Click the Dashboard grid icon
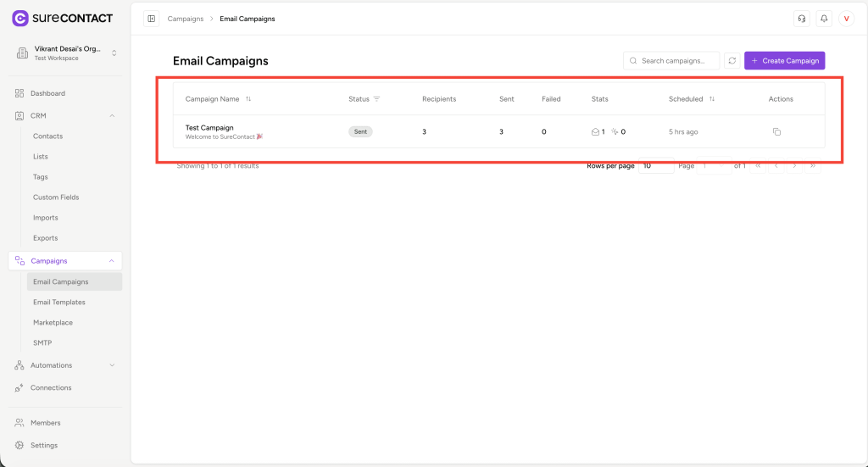 (x=19, y=93)
